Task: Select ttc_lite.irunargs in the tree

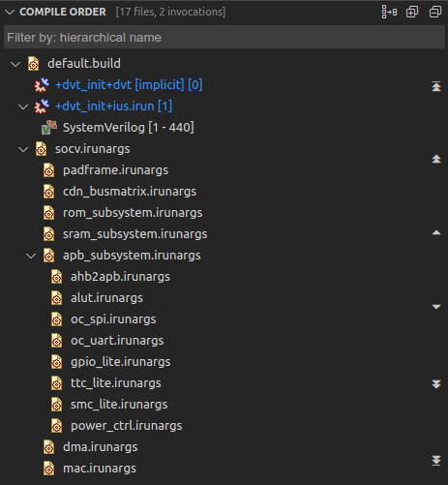Action: pyautogui.click(x=116, y=383)
